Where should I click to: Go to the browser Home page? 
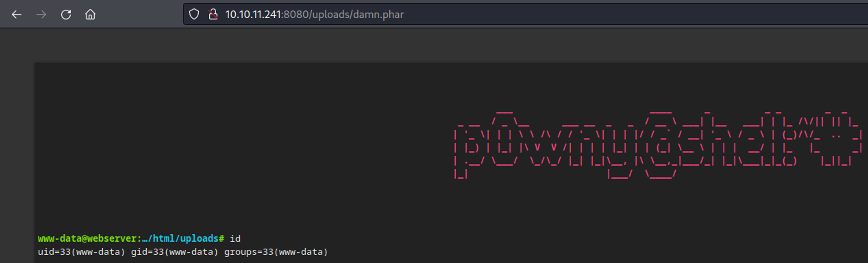click(x=90, y=14)
